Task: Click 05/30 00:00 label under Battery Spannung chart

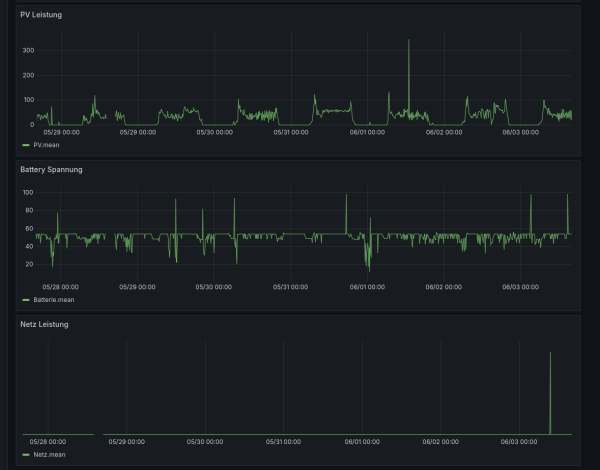Action: pyautogui.click(x=215, y=286)
